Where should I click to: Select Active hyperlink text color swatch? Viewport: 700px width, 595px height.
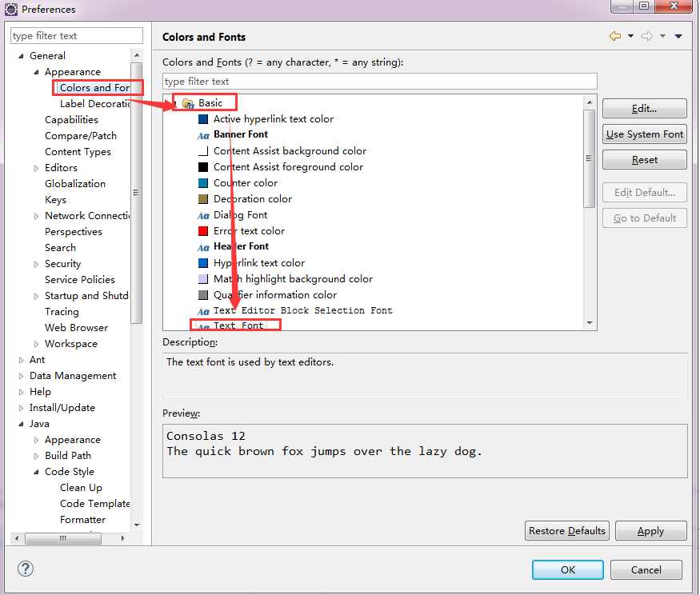(203, 119)
